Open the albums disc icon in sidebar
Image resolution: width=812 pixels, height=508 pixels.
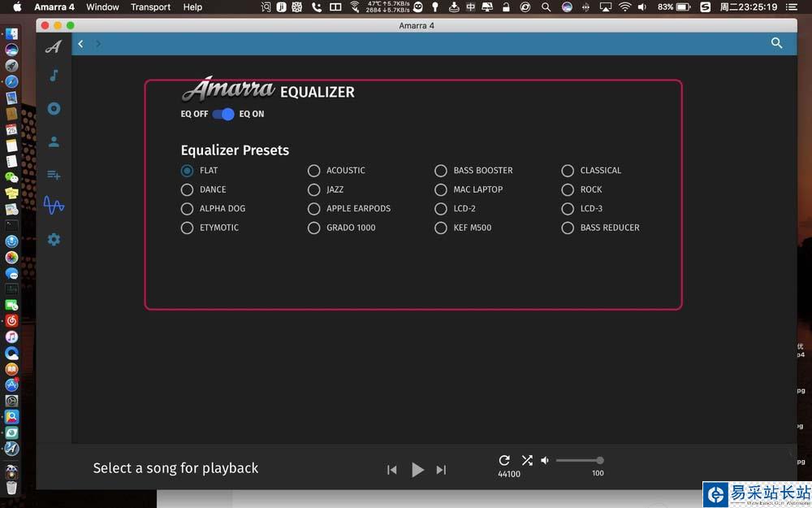click(x=54, y=108)
